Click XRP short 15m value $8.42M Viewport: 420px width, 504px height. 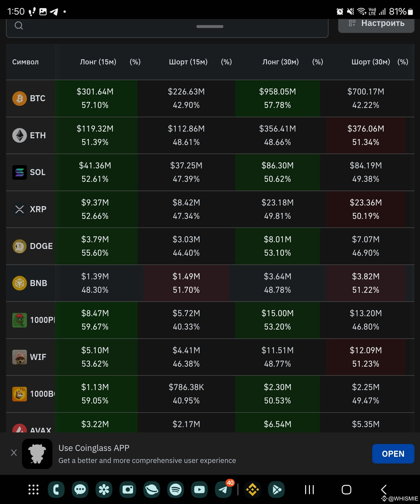[x=186, y=203]
